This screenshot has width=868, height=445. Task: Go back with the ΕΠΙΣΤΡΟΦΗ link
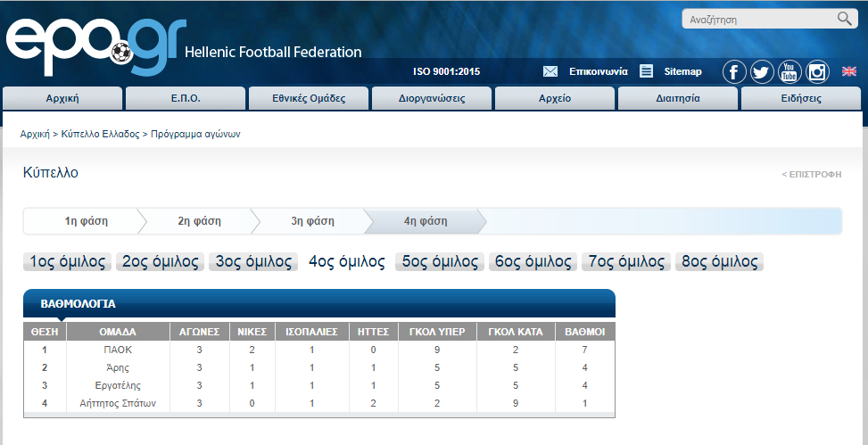pos(812,175)
